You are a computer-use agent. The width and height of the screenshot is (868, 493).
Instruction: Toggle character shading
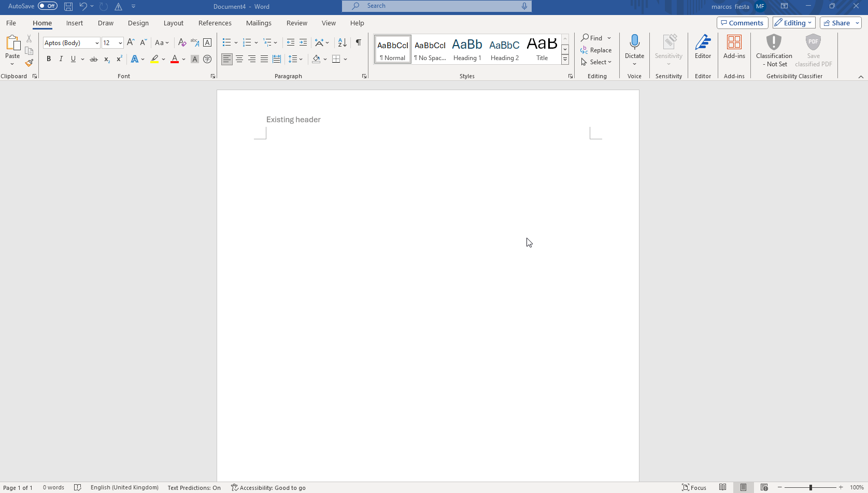(x=195, y=59)
